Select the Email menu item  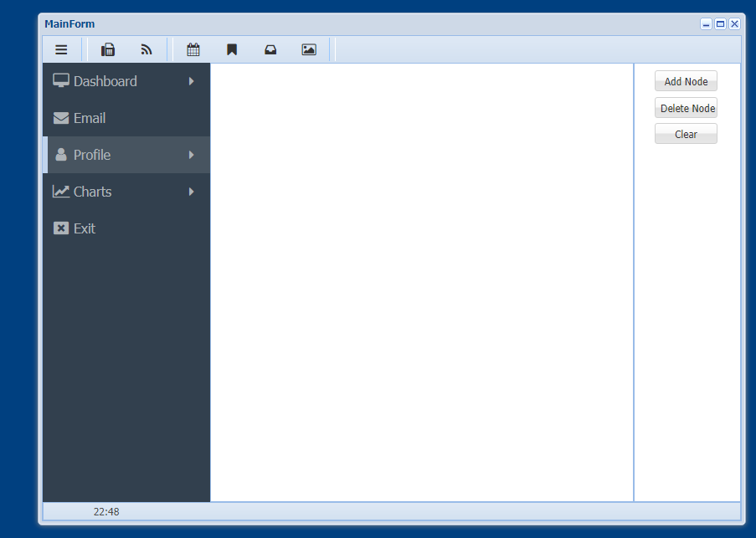coord(89,118)
